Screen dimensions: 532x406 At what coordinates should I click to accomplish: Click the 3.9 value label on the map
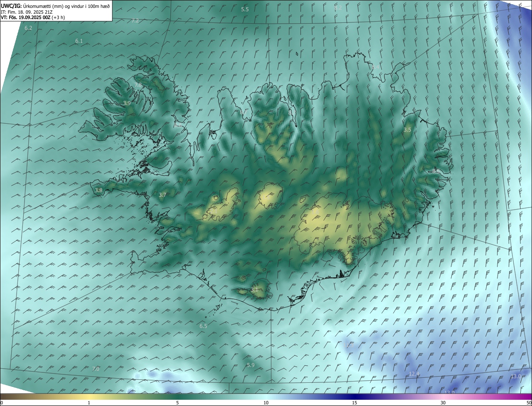[127, 103]
